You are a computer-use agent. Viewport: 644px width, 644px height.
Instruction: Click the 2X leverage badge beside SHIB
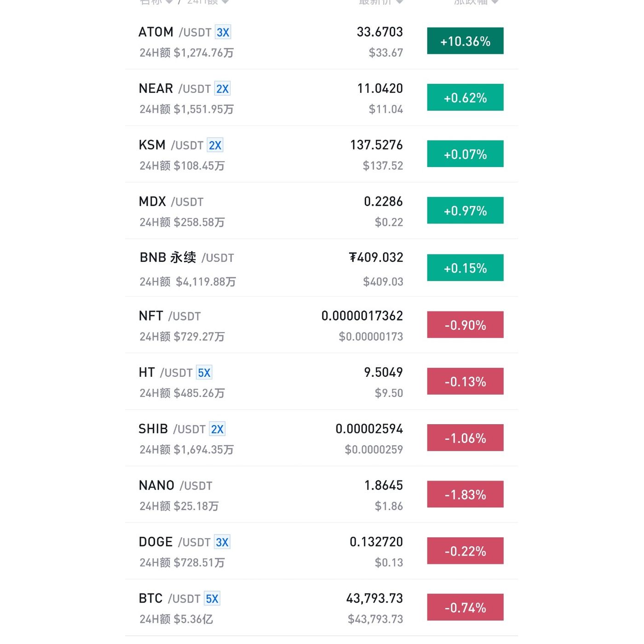coord(217,429)
